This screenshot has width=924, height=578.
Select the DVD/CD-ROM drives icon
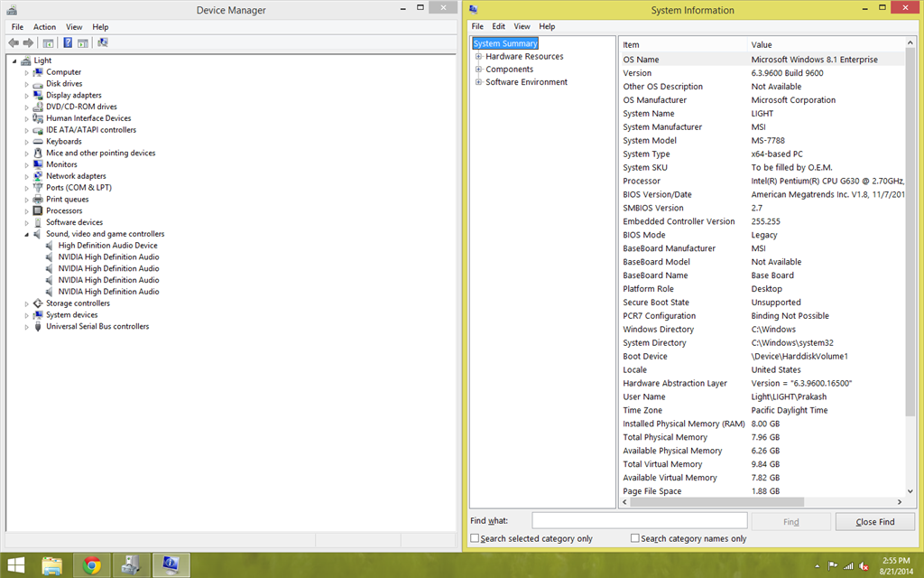click(38, 107)
